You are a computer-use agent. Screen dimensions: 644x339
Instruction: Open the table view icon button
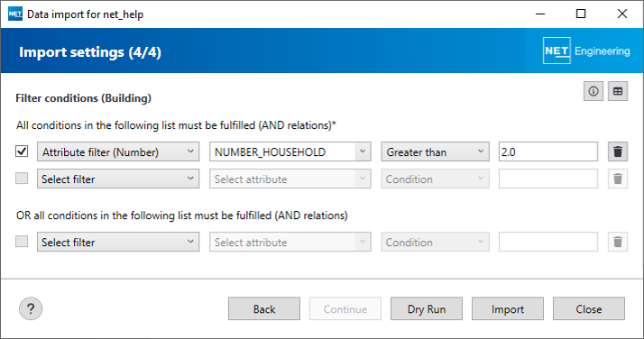coord(618,91)
